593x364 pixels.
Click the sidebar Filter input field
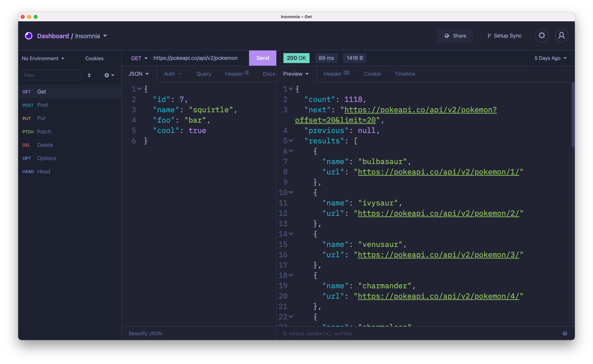(x=51, y=75)
